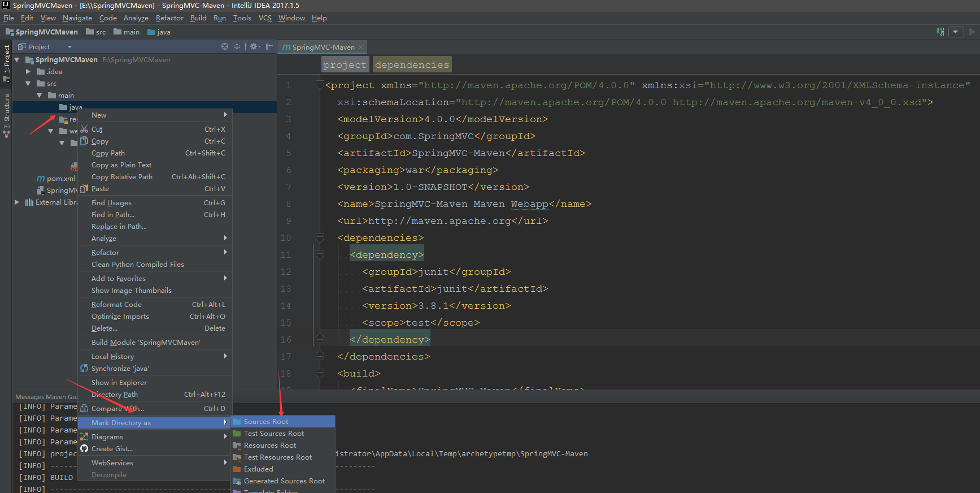Viewport: 980px width, 493px height.
Task: Collapse the main folder
Action: [x=40, y=96]
